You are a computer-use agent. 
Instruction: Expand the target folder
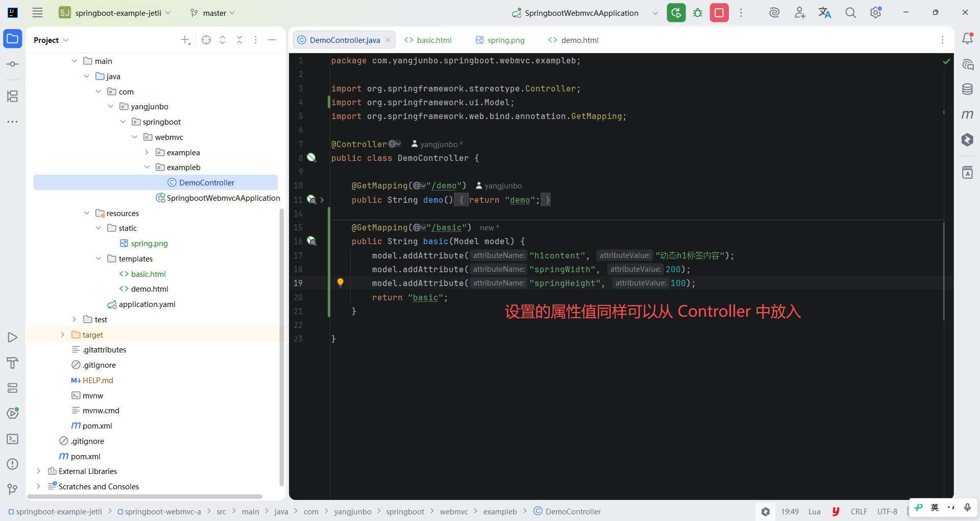tap(62, 335)
